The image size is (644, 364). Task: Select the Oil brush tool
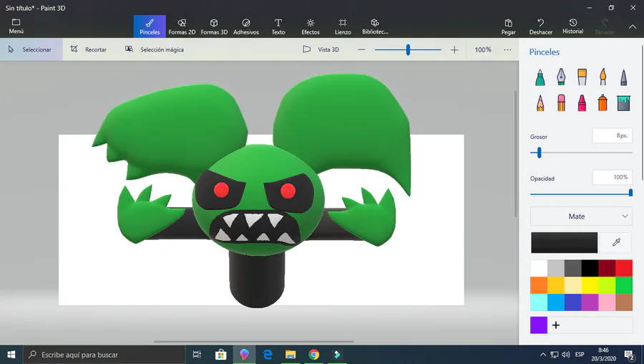click(x=582, y=77)
